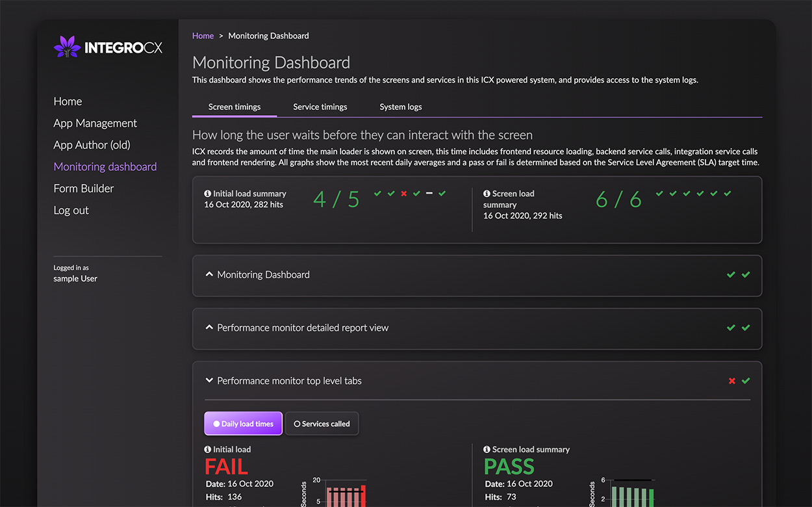
Task: Switch to the System logs tab
Action: (x=401, y=107)
